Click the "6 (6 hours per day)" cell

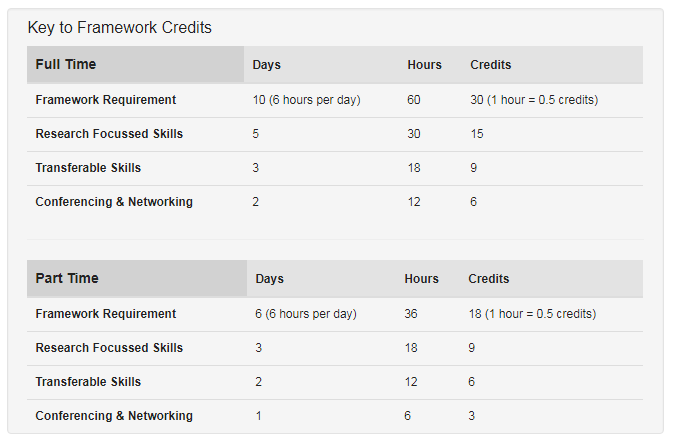(x=306, y=314)
